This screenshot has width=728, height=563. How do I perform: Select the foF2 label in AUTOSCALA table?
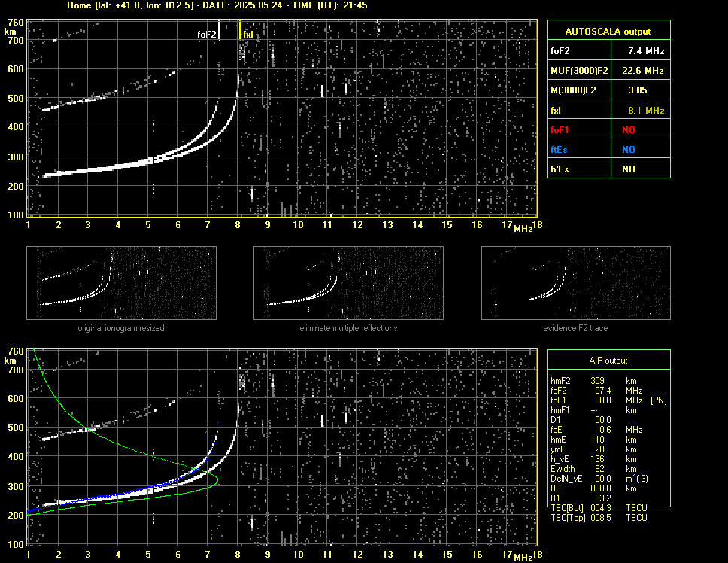560,51
